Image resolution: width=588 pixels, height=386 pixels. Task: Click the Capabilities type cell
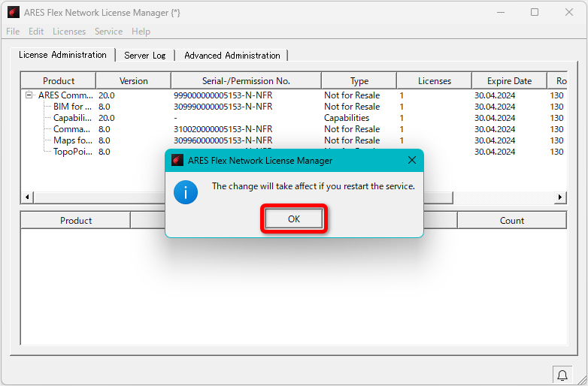pos(347,118)
